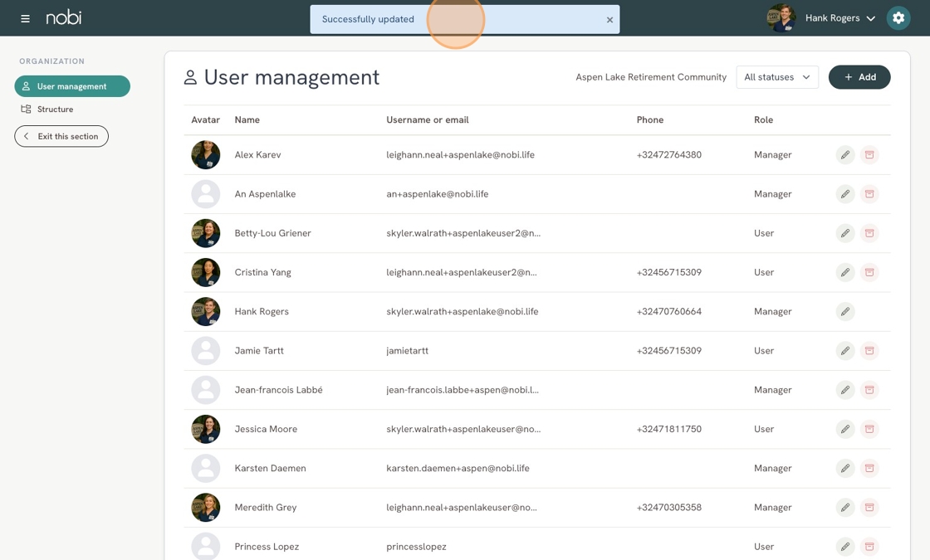The height and width of the screenshot is (560, 930).
Task: Open settings via the gear icon
Action: (898, 17)
